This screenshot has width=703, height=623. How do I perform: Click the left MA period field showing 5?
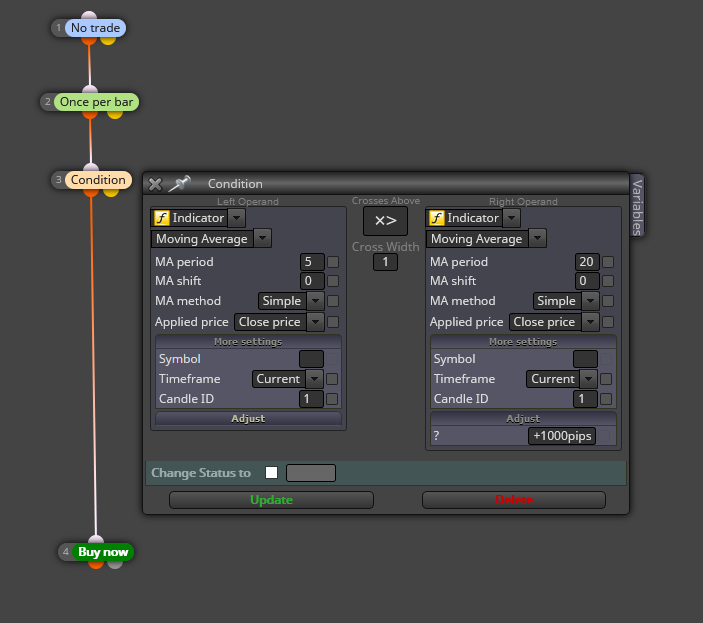312,262
